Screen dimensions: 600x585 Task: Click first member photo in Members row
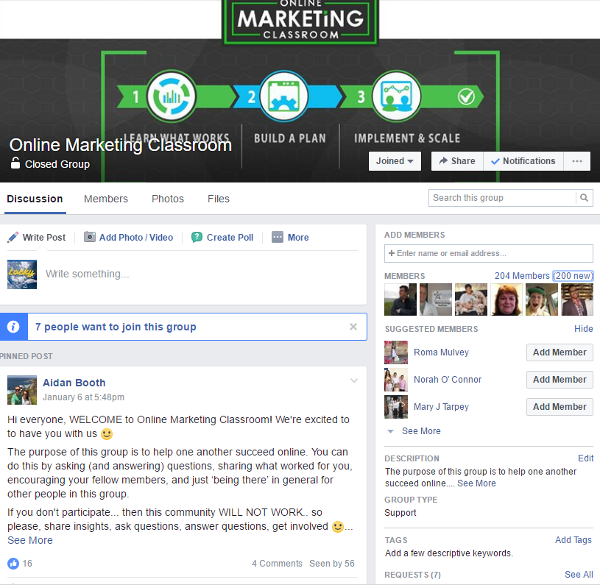pyautogui.click(x=400, y=299)
